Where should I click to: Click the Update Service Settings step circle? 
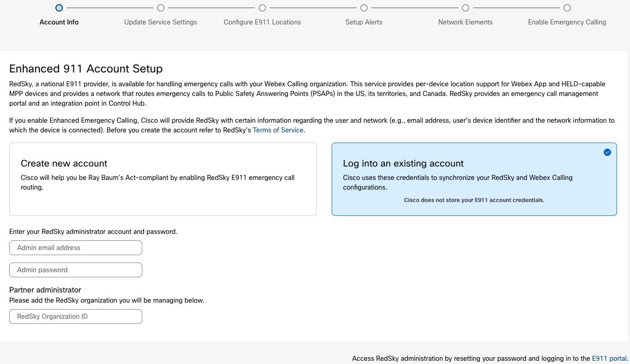tap(161, 8)
